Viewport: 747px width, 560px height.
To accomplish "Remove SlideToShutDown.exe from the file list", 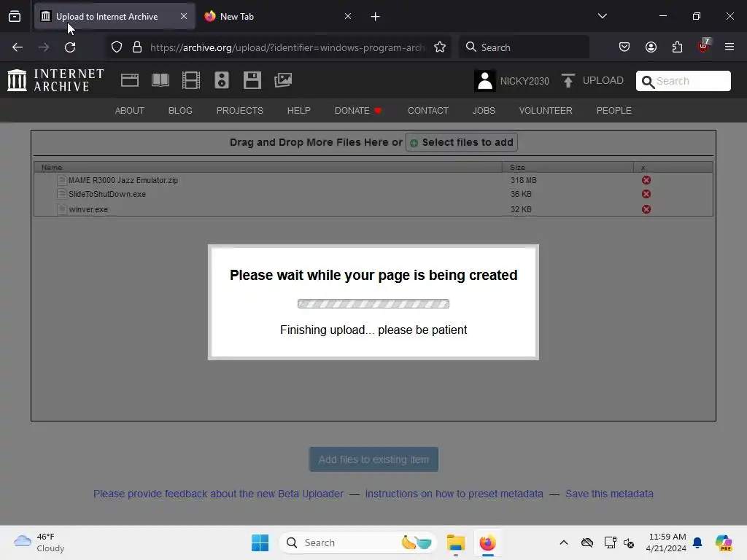I will 646,194.
